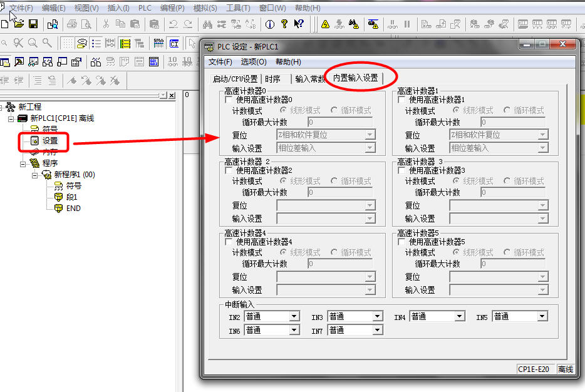
Task: Open the IN2 interrupt input dropdown
Action: pos(294,317)
